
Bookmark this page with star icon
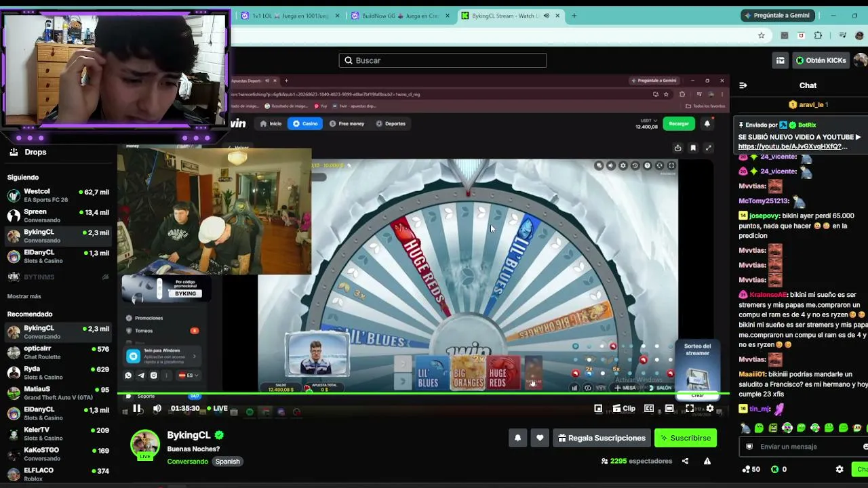[762, 35]
